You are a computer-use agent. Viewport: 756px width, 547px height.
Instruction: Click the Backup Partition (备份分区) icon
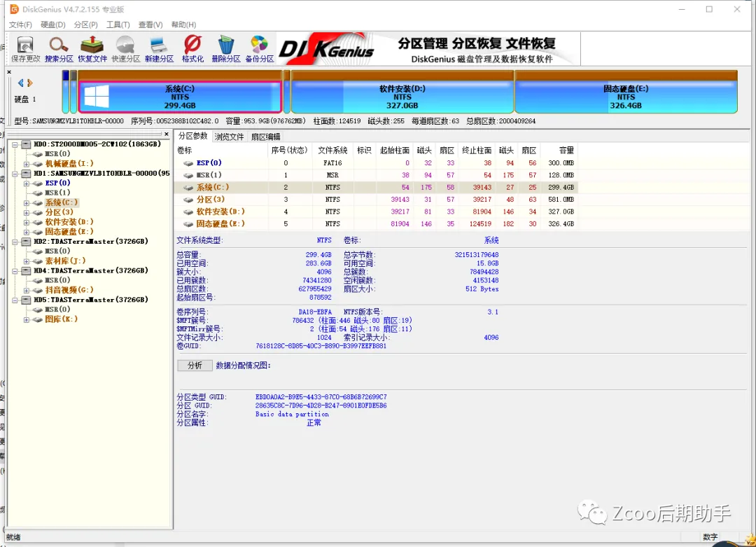[x=260, y=49]
